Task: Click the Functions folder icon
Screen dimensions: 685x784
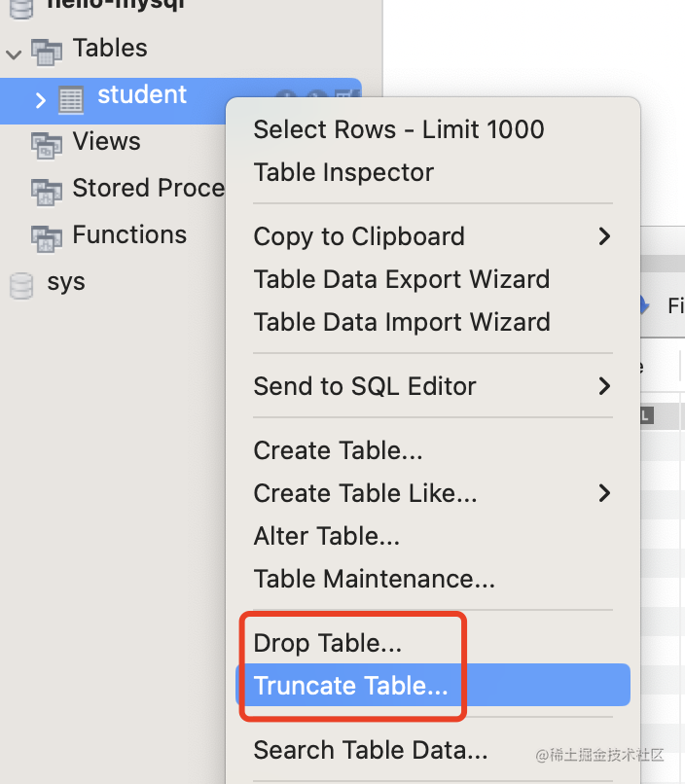Action: [46, 236]
